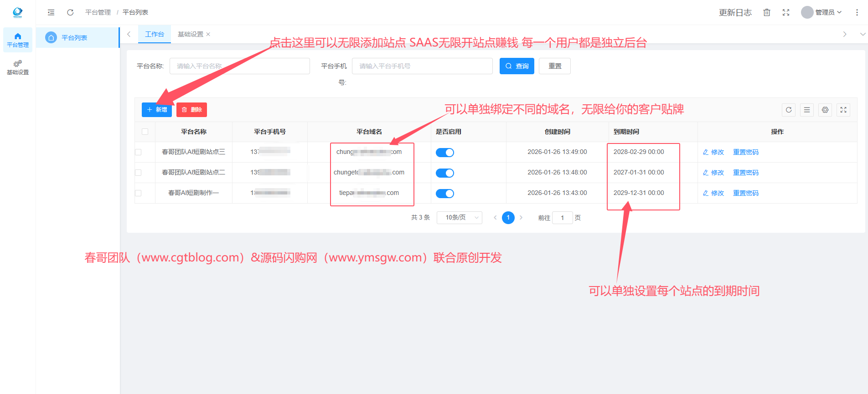Collapse the sidebar menu icon
The width and height of the screenshot is (868, 394).
click(51, 12)
